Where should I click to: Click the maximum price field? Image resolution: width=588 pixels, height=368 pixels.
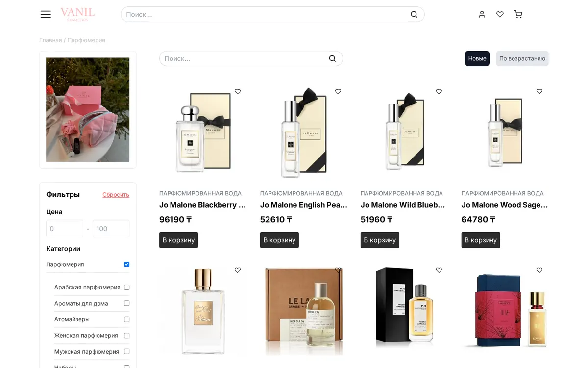tap(111, 229)
